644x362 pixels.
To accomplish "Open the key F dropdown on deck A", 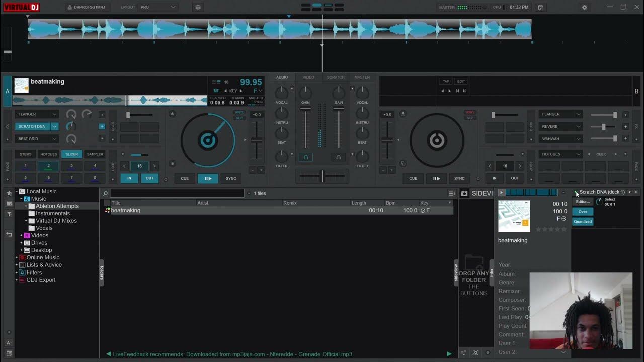I will [x=258, y=91].
